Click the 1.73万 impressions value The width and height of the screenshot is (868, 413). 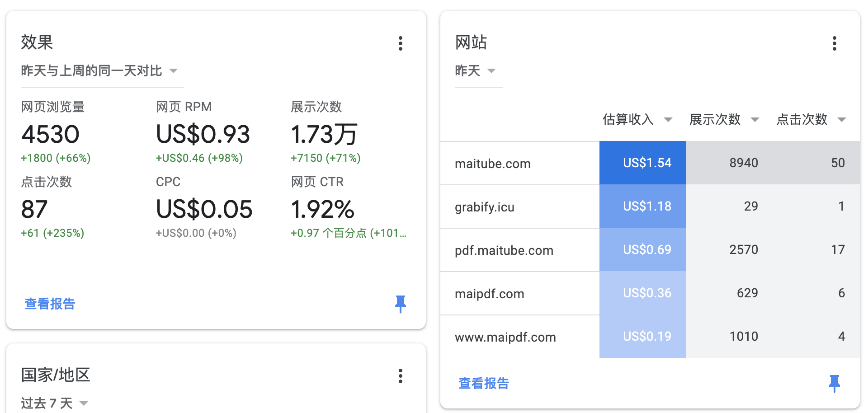pos(324,134)
